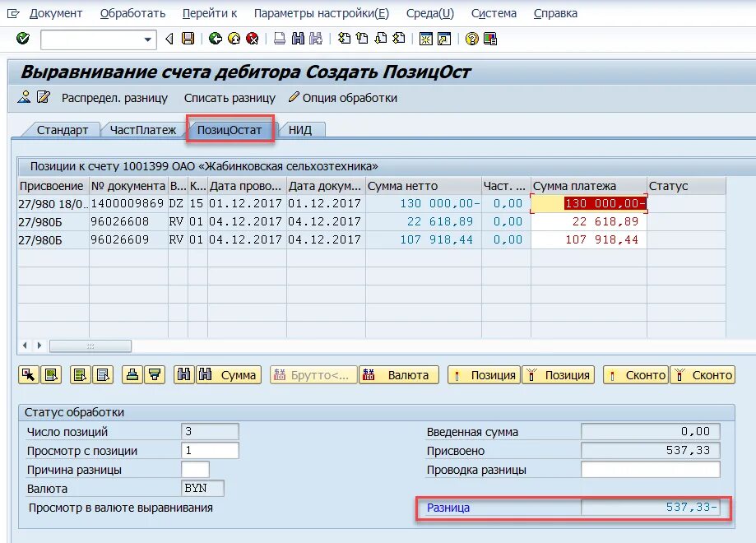Click the horizontal scrollbar thumb under table
The width and height of the screenshot is (756, 543).
point(90,346)
